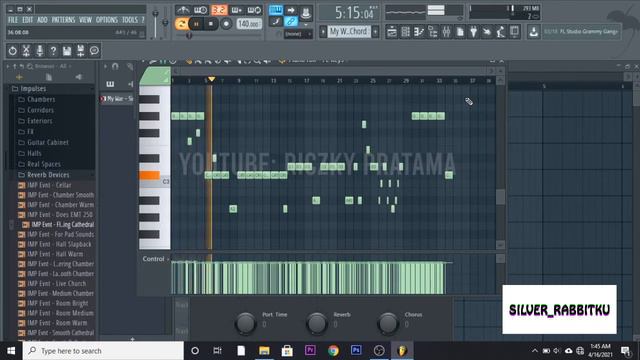Click the metronome icon

[x=183, y=10]
